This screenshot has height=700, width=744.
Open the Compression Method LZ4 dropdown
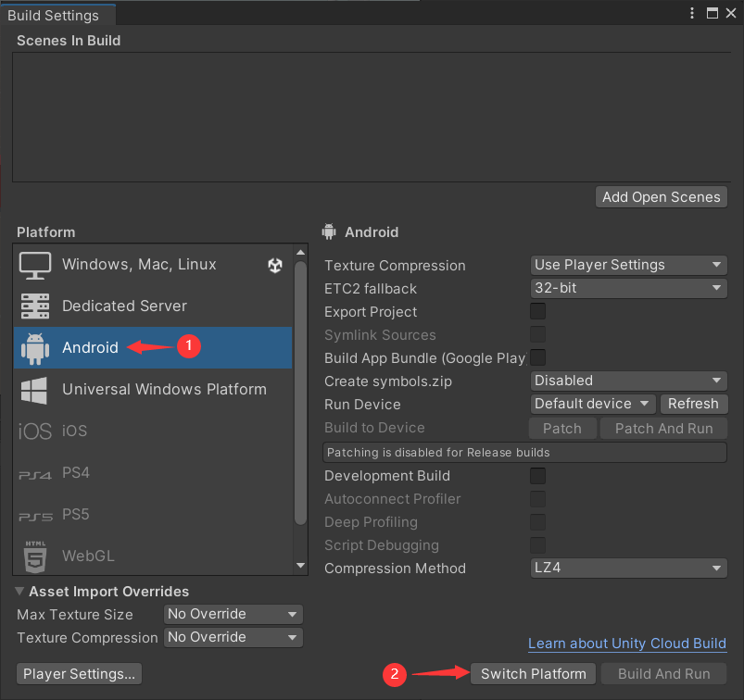pyautogui.click(x=628, y=569)
